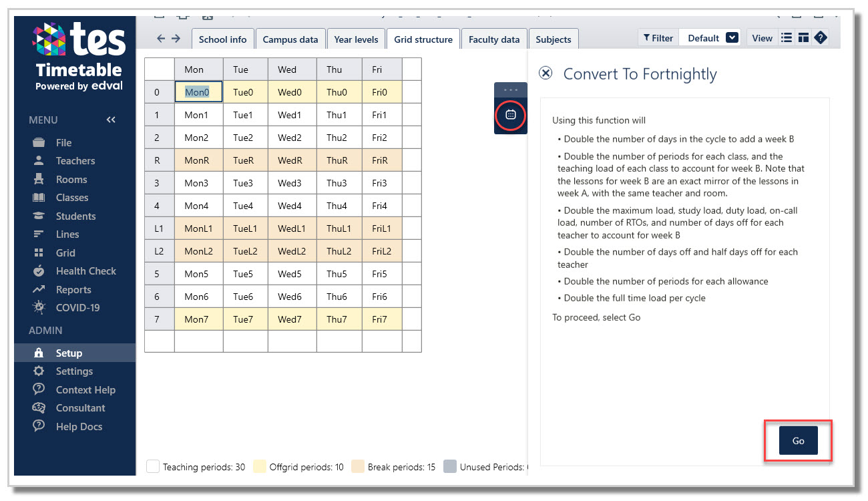This screenshot has width=868, height=501.
Task: Click the peach Break periods color swatch
Action: (x=357, y=466)
